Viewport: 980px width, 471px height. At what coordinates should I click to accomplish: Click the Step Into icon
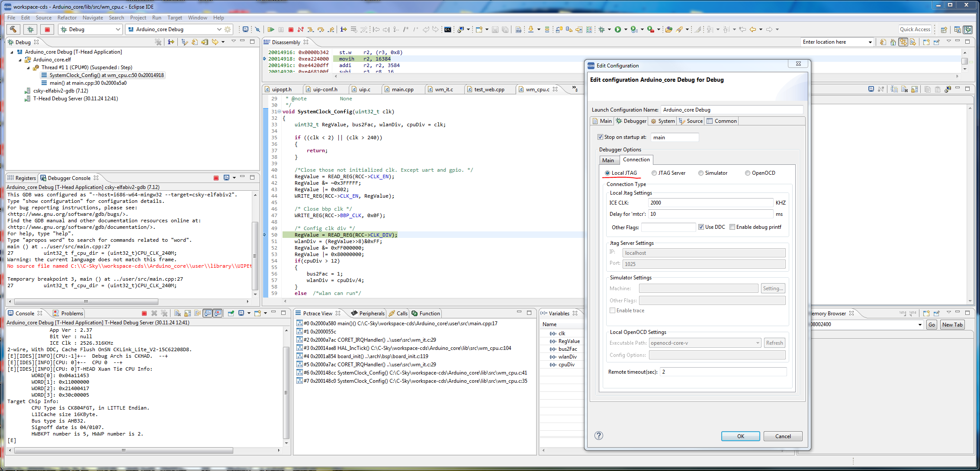tap(311, 29)
